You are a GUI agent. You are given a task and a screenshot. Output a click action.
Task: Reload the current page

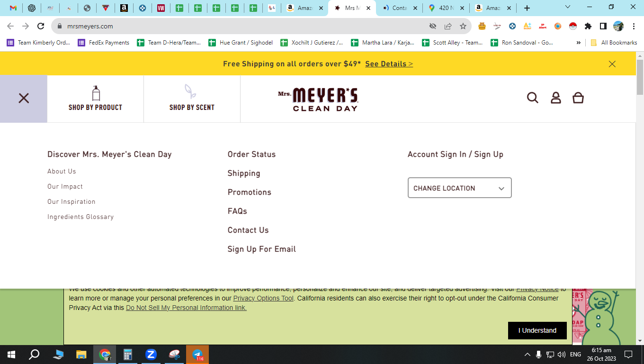point(41,26)
